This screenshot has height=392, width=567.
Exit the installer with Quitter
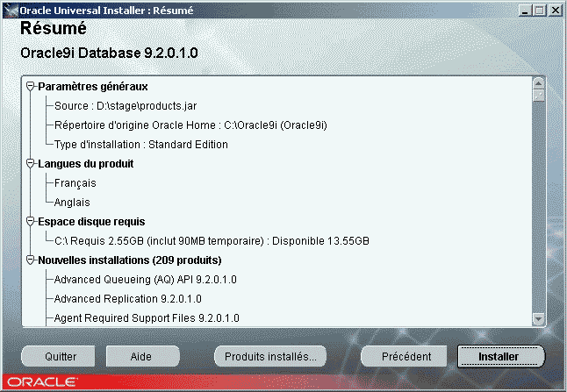tap(61, 357)
